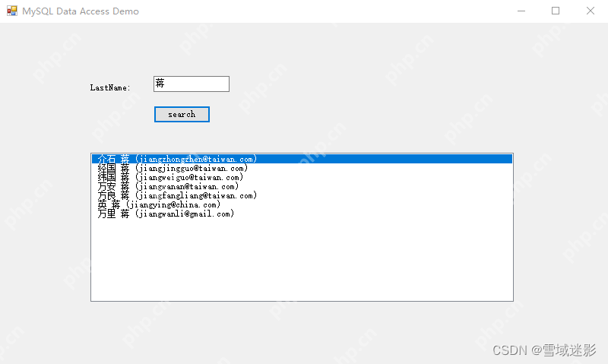608x364 pixels.
Task: Select the jiangfangliang@taiwan.com list row
Action: tap(302, 195)
